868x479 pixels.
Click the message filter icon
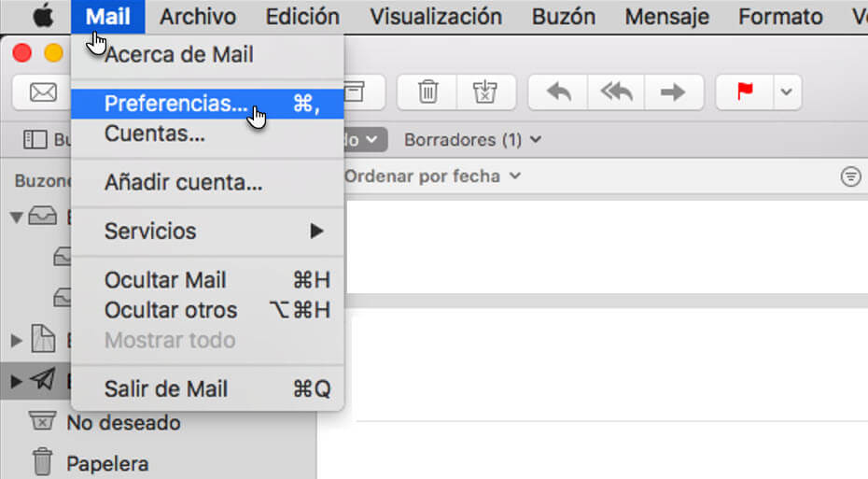point(850,176)
